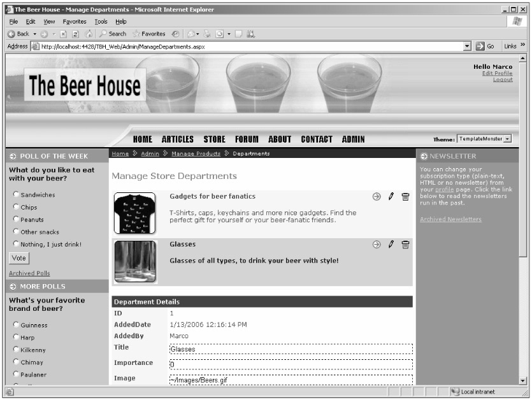
Task: Select the Sandwiches poll option
Action: (x=16, y=195)
